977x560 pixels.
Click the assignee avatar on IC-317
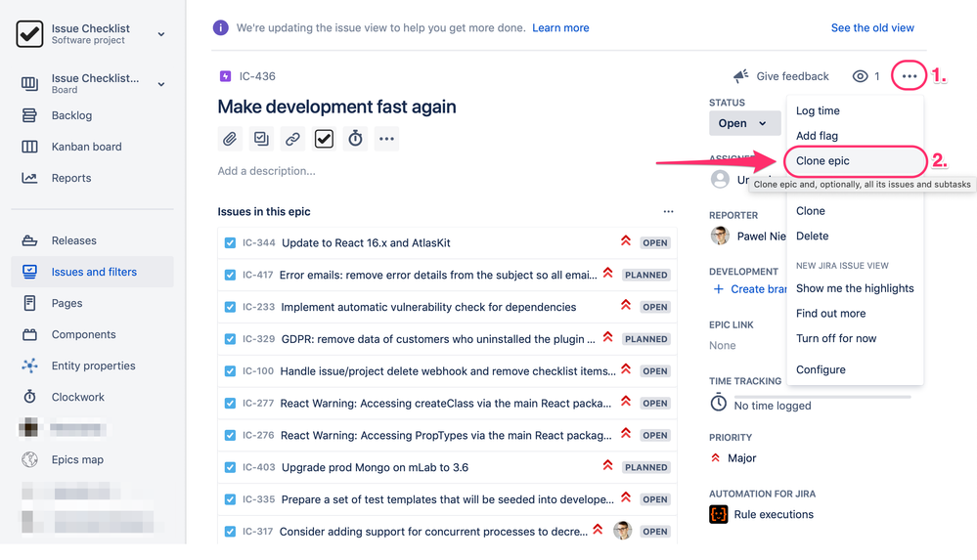622,531
